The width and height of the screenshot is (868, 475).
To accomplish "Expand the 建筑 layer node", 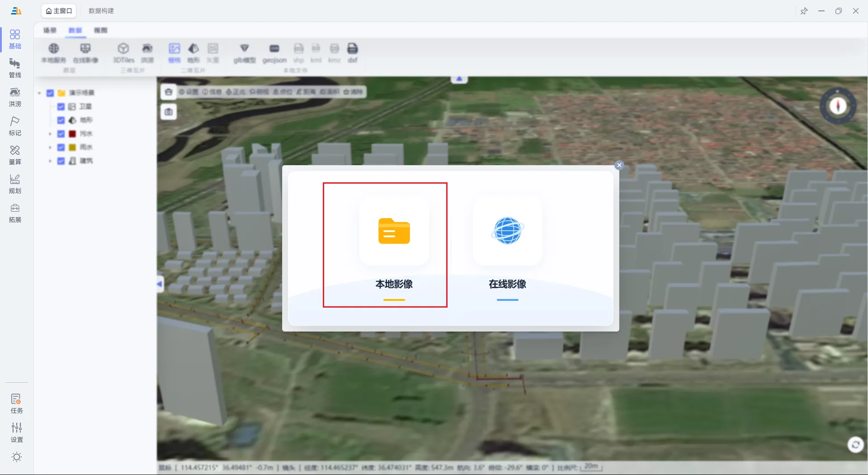I will [x=50, y=161].
